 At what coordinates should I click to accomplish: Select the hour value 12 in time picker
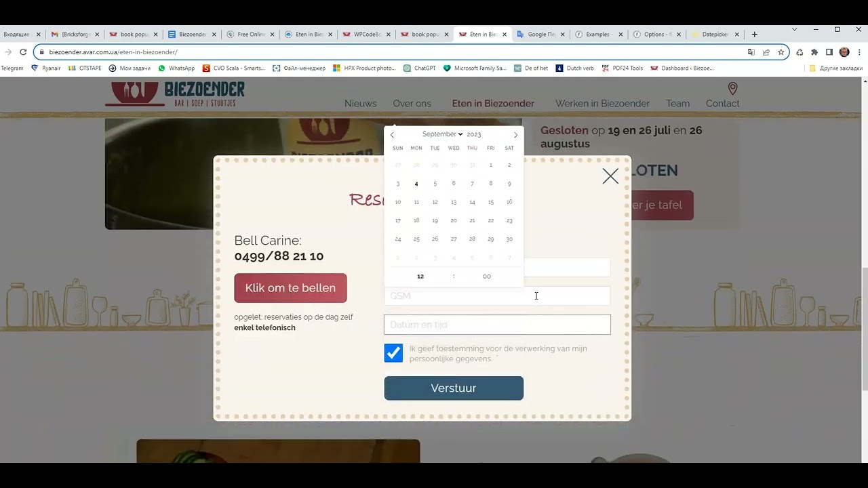pos(420,277)
